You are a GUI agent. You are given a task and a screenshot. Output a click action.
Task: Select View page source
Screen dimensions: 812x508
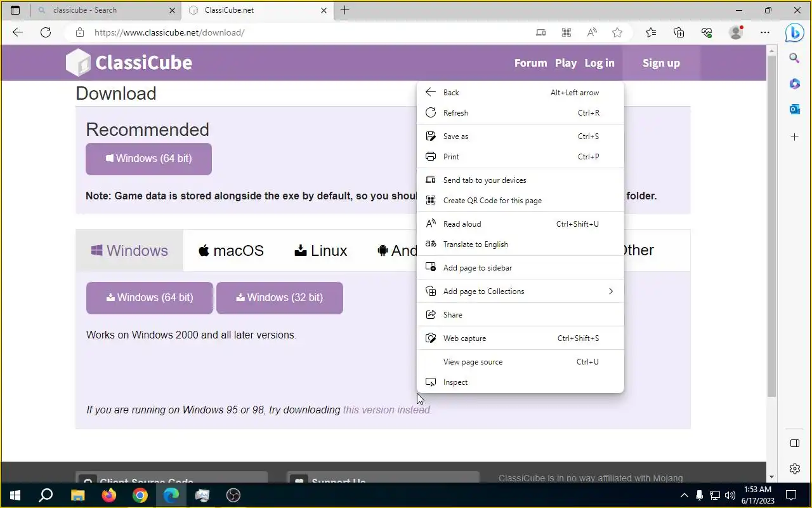coord(520,362)
